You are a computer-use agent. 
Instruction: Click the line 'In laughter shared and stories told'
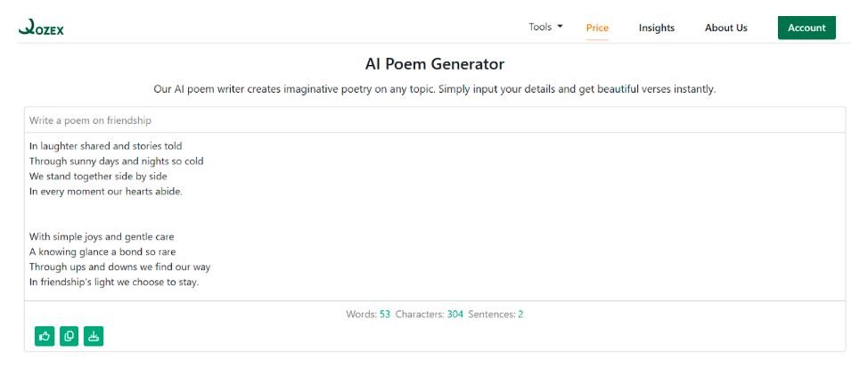pyautogui.click(x=106, y=146)
